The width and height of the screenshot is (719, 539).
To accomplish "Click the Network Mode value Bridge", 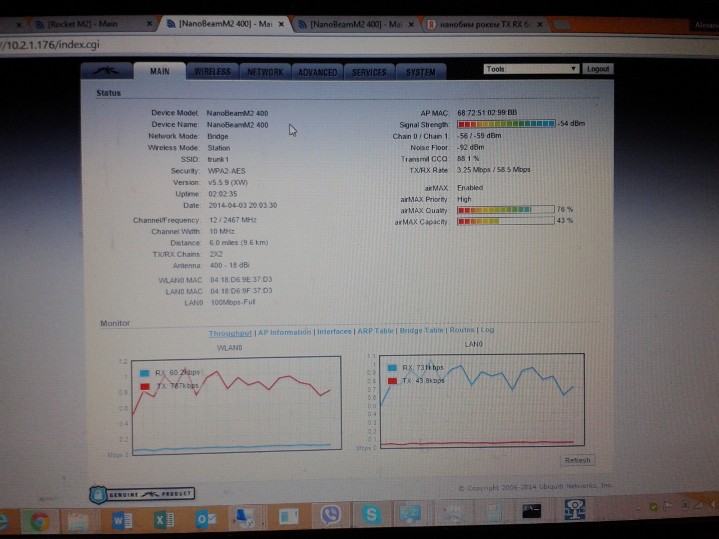I will pos(218,136).
